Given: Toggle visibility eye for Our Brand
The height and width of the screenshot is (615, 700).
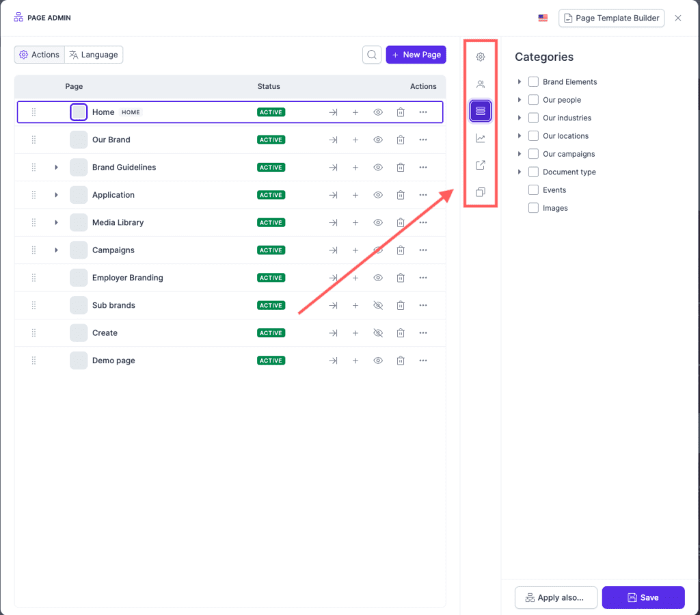Looking at the screenshot, I should coord(378,140).
